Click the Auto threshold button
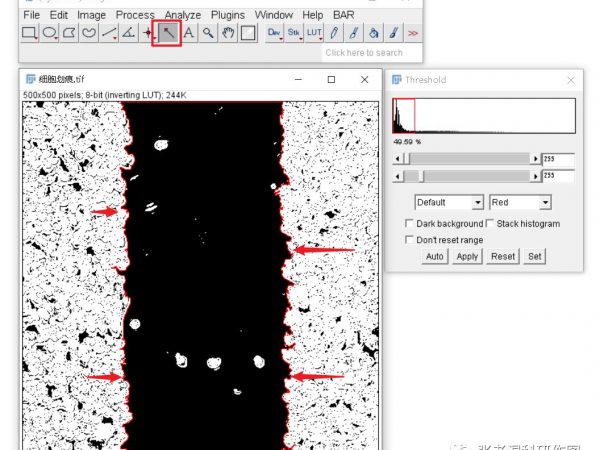Screen dimensions: 600x450 tap(435, 256)
